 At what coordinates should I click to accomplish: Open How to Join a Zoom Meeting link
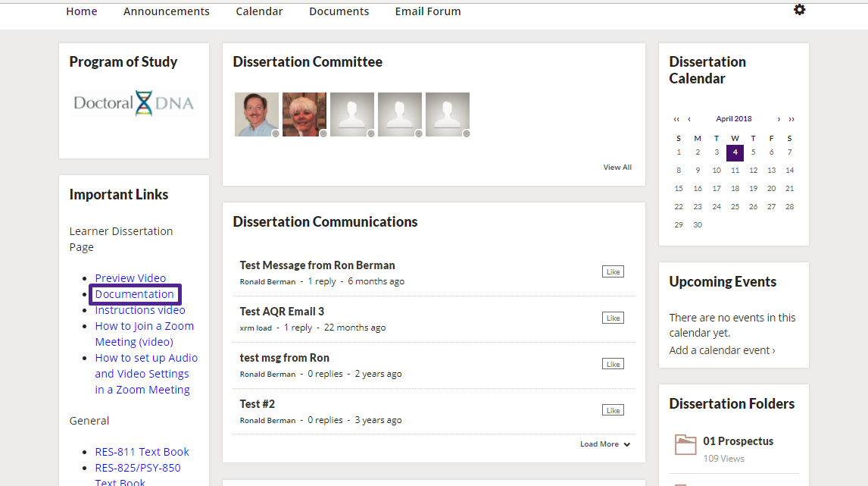click(x=145, y=334)
